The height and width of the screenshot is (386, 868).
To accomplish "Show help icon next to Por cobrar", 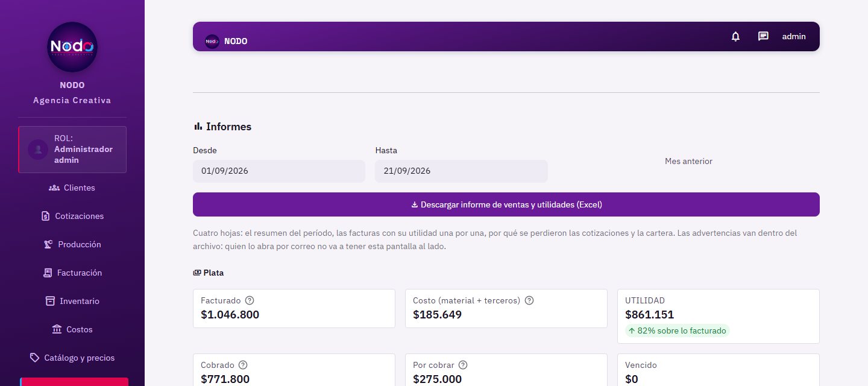I will [x=463, y=365].
